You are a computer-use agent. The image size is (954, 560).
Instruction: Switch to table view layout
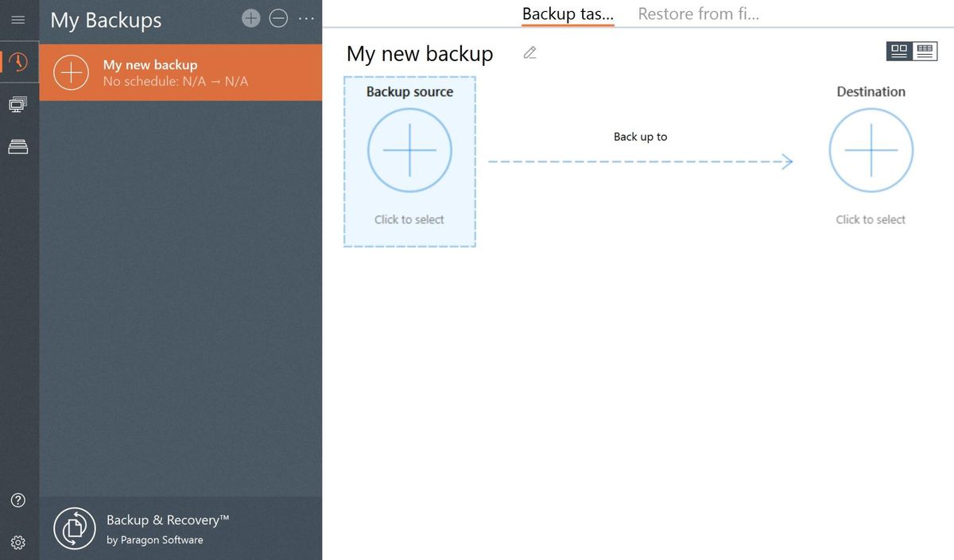(x=925, y=50)
